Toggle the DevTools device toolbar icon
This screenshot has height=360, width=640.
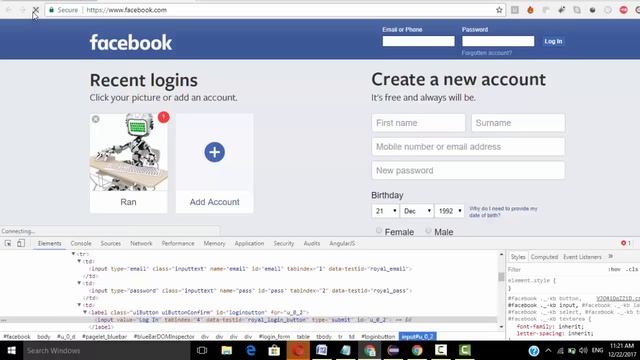(20, 243)
